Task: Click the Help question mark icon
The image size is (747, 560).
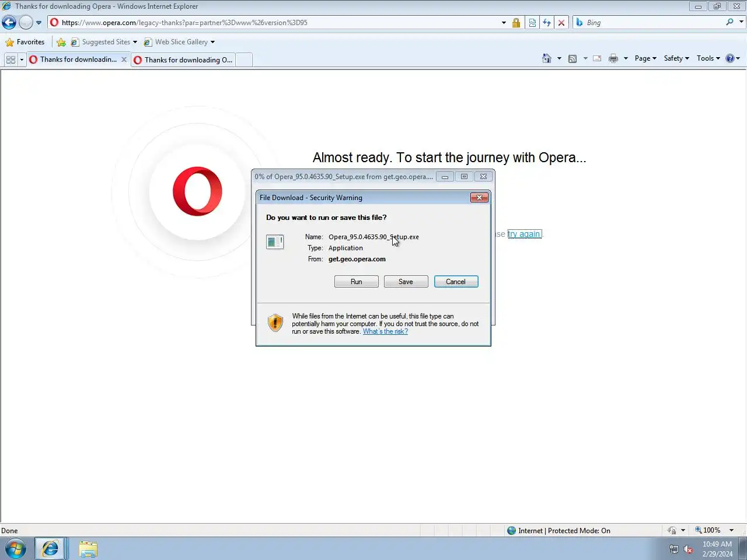Action: point(729,58)
